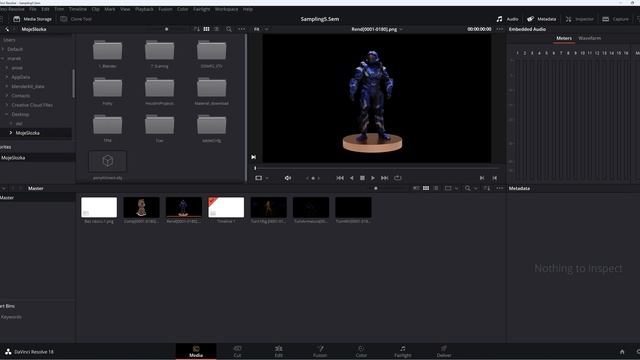Image resolution: width=640 pixels, height=360 pixels.
Task: Mark Out point in viewer
Action: click(495, 178)
